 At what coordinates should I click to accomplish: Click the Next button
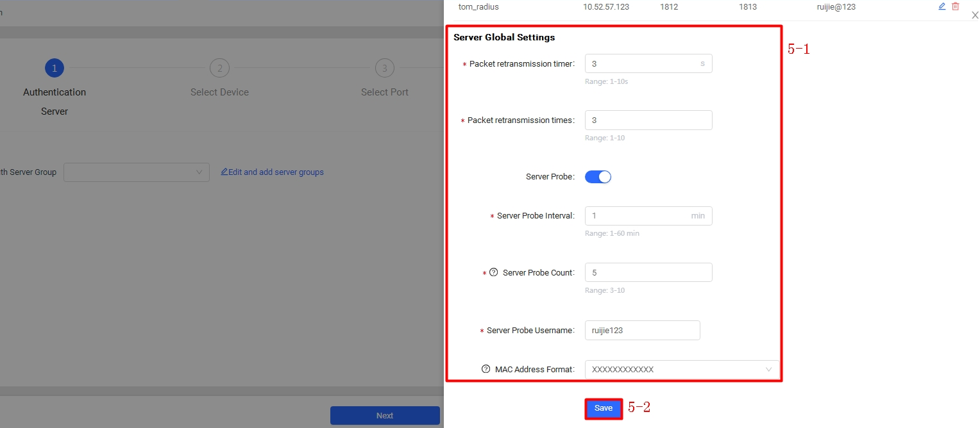click(x=385, y=415)
